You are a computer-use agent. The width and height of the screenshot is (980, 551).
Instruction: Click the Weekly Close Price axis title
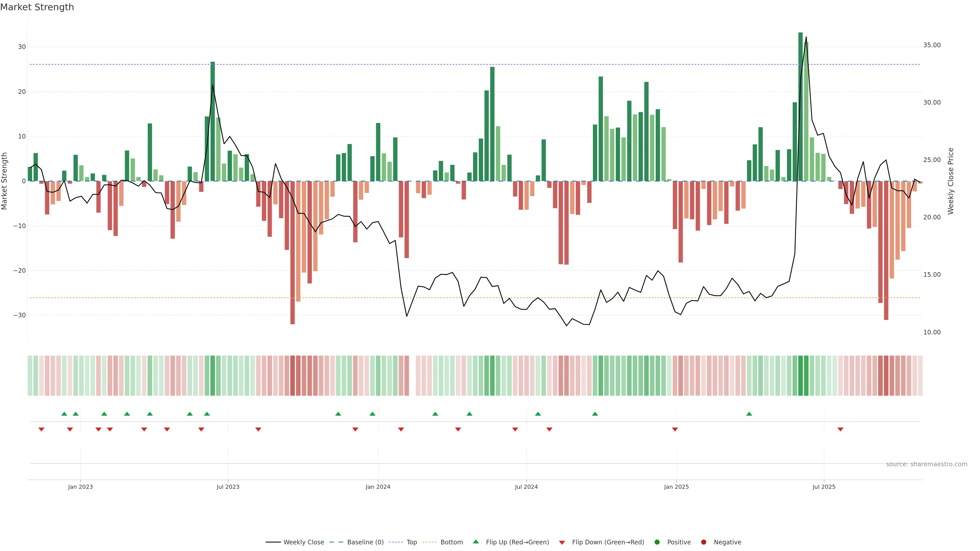951,181
